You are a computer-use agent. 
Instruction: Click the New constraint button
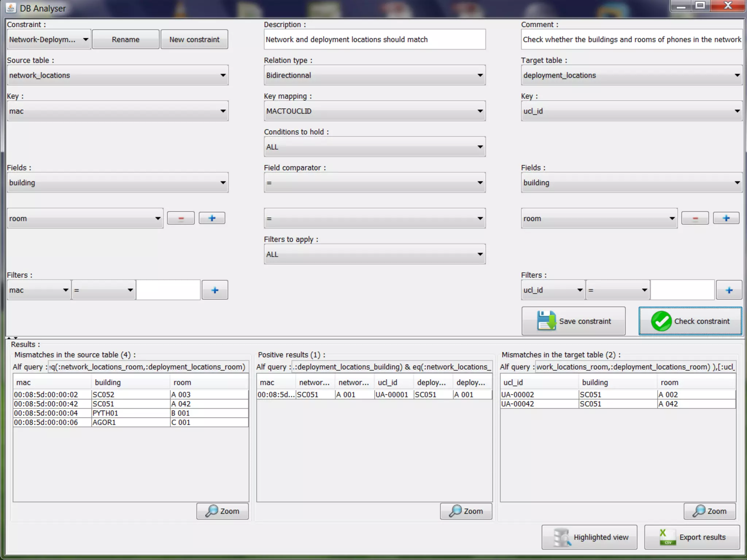(194, 39)
